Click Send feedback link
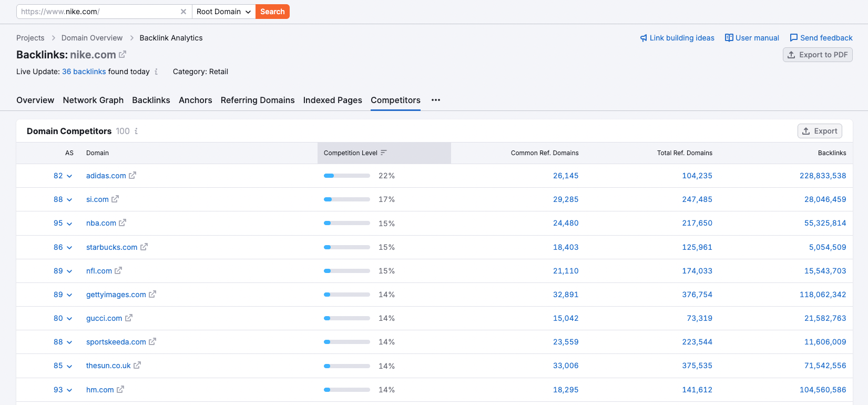Screen dimensions: 868x405 pos(821,38)
